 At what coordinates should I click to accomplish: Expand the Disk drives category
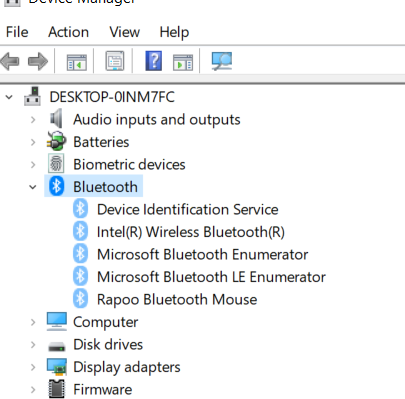point(33,345)
